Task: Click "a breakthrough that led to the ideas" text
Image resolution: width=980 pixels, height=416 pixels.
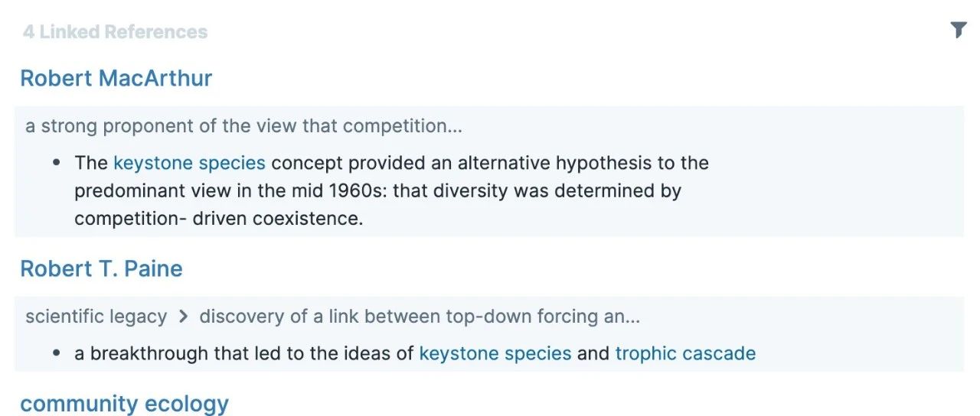Action: click(244, 353)
